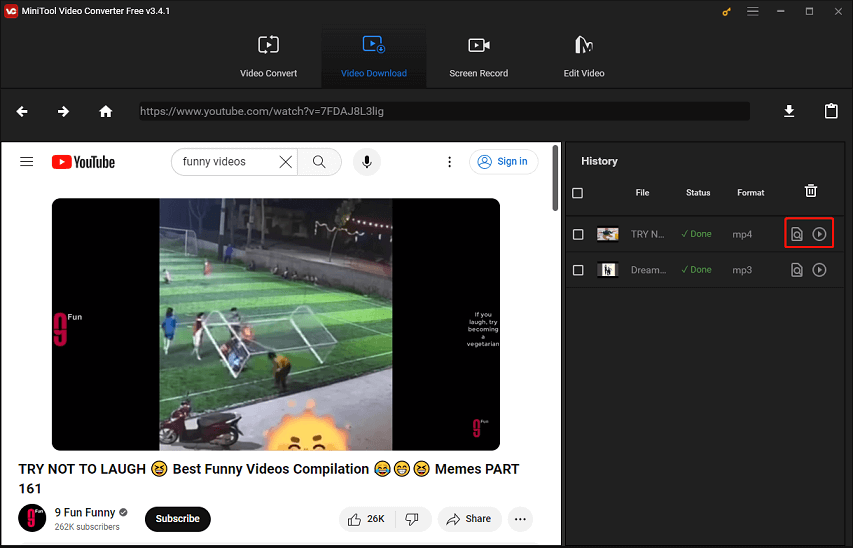Viewport: 853px width, 548px height.
Task: Click the browser back arrow
Action: 22,112
